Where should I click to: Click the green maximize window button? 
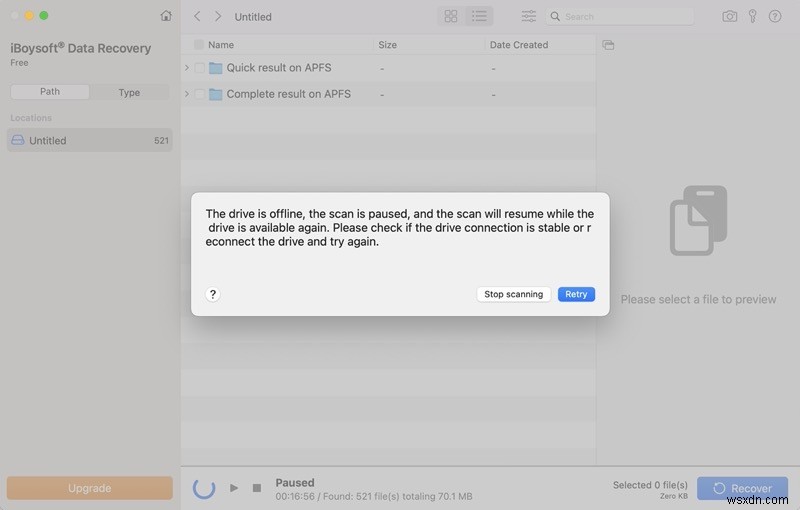tap(44, 16)
